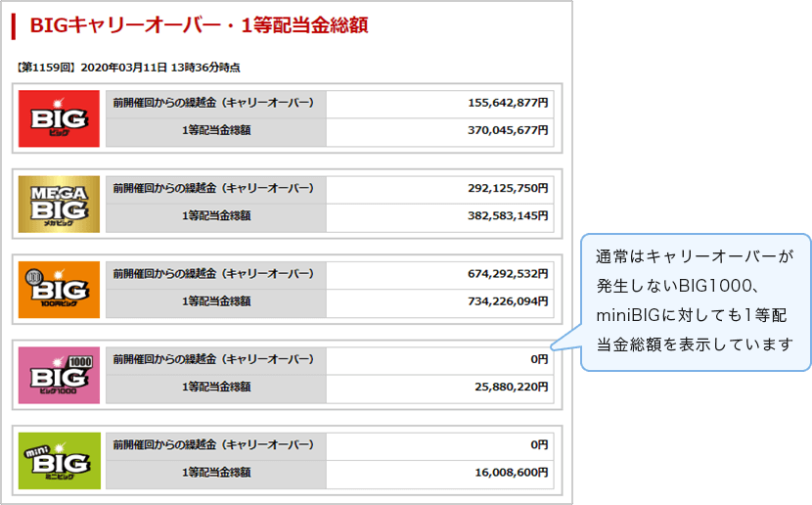Viewport: 812px width, 505px height.
Task: Click the BIG row 1等配当金総額 label
Action: tap(216, 132)
